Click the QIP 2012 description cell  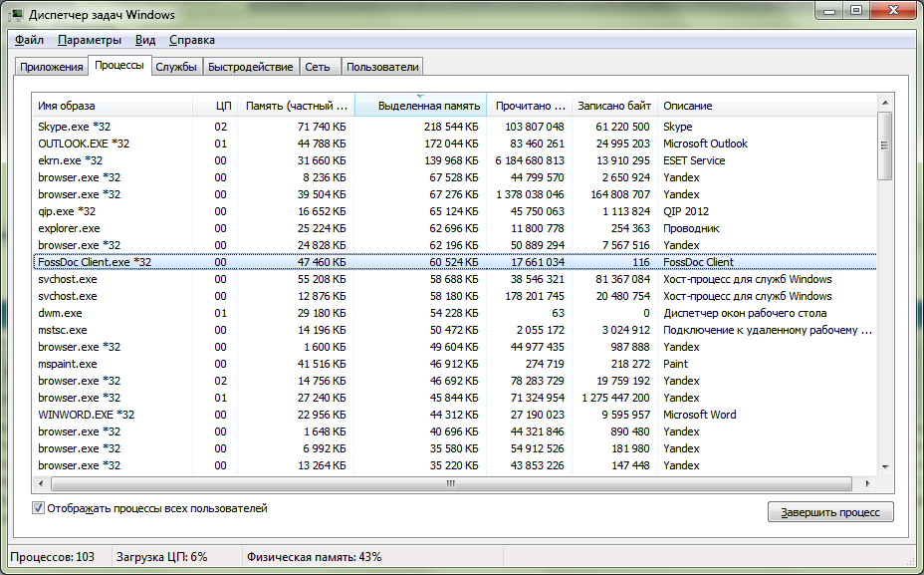tap(686, 211)
